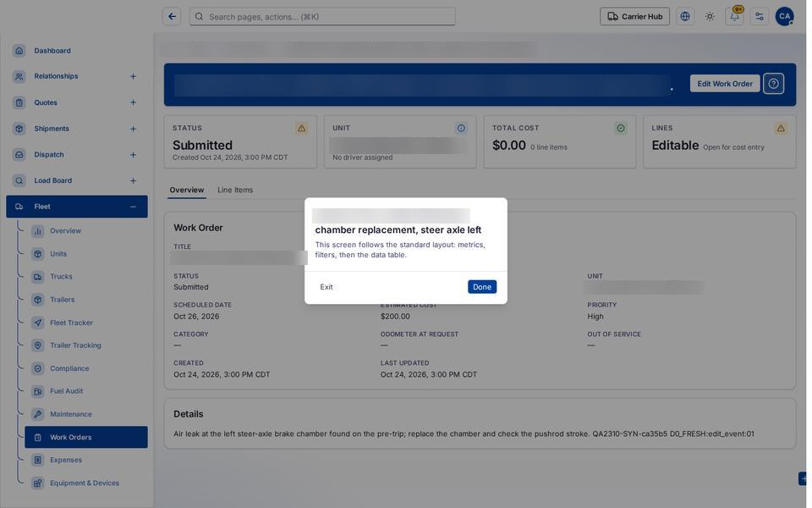The height and width of the screenshot is (508, 812).
Task: Click the Unit card info icon
Action: coord(461,128)
